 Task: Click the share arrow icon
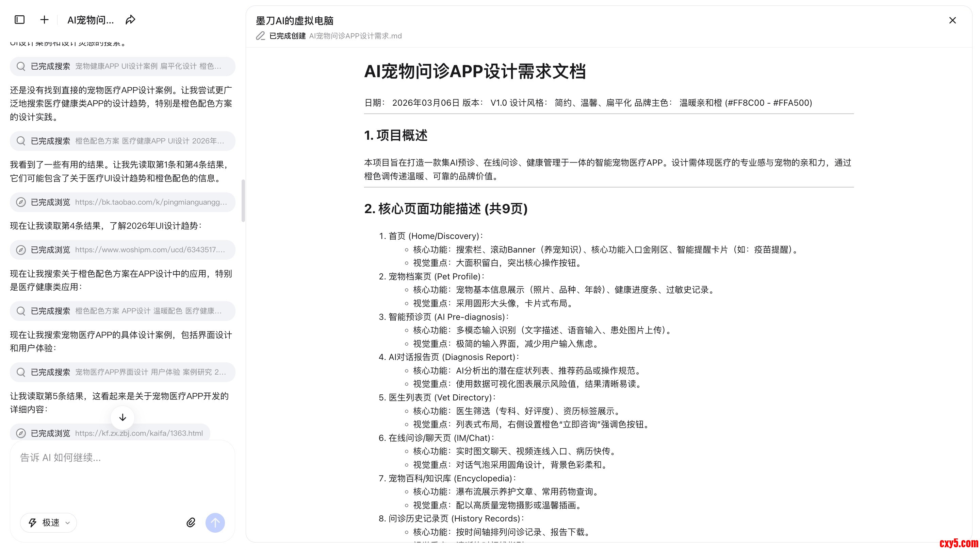tap(130, 20)
